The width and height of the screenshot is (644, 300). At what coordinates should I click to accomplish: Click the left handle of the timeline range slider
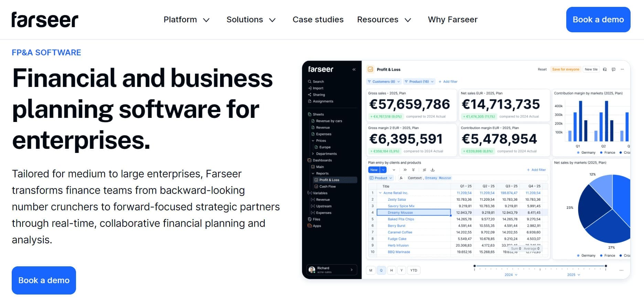point(474,266)
